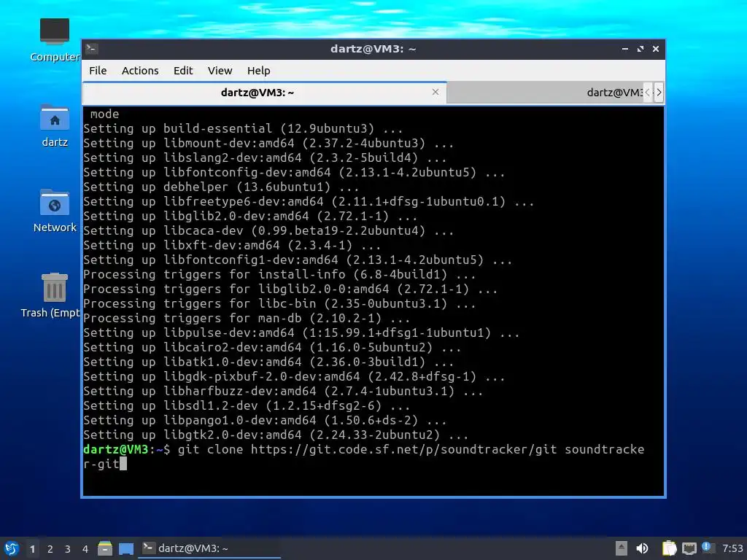
Task: Select the dartz@VM3 terminal taskbar entry
Action: point(209,548)
